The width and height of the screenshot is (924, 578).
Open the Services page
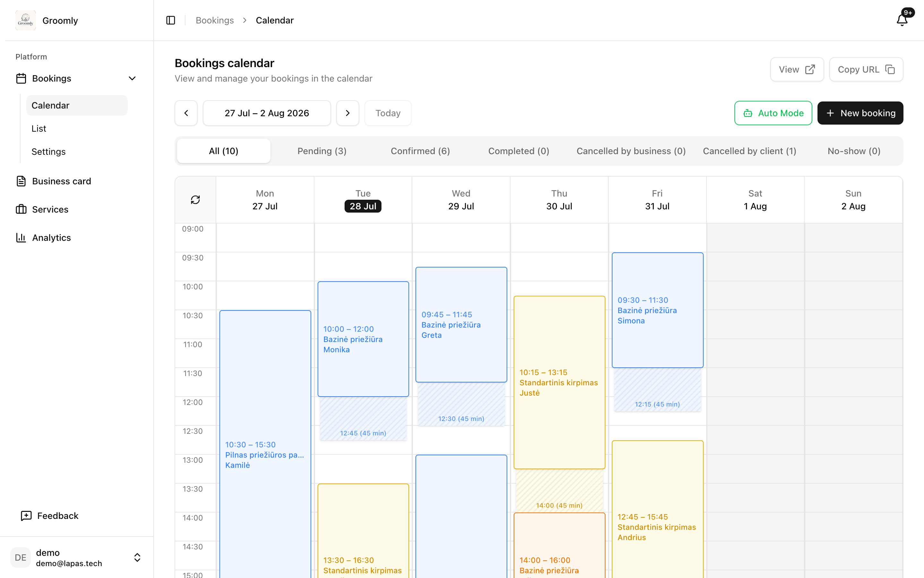(77, 209)
